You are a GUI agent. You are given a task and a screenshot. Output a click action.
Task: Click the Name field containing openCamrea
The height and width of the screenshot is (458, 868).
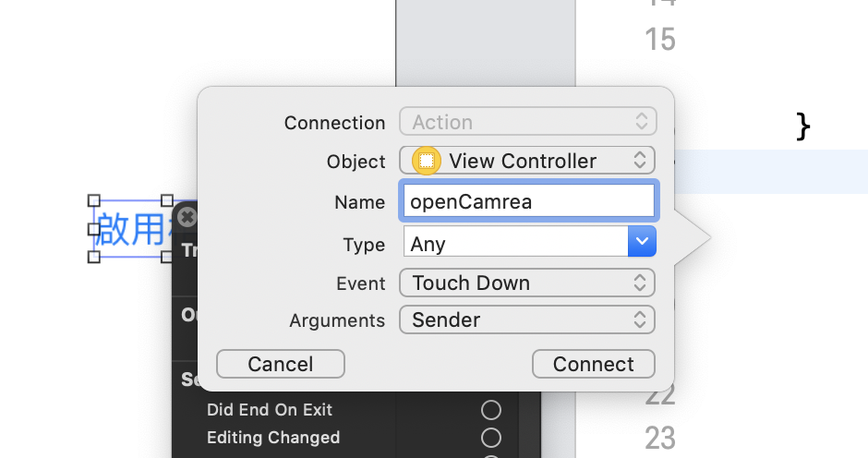pyautogui.click(x=527, y=201)
